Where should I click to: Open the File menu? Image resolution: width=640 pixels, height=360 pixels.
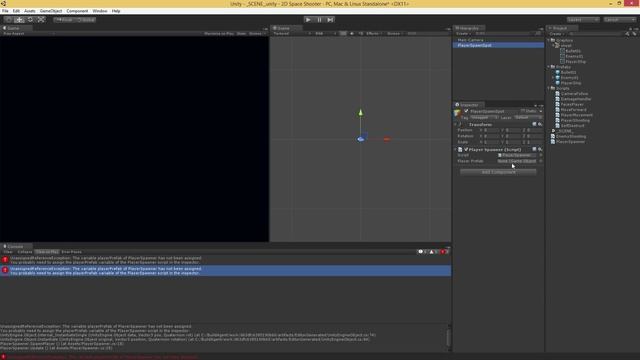(x=5, y=11)
